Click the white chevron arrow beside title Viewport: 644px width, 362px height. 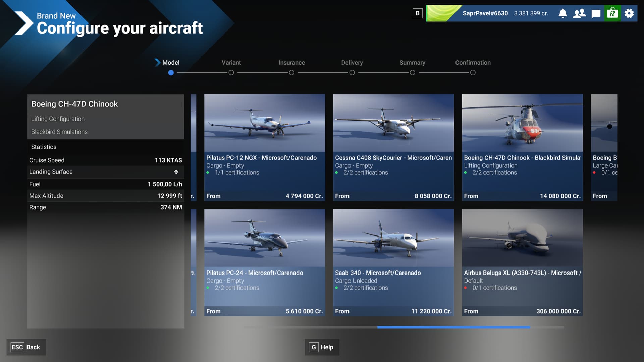(23, 23)
